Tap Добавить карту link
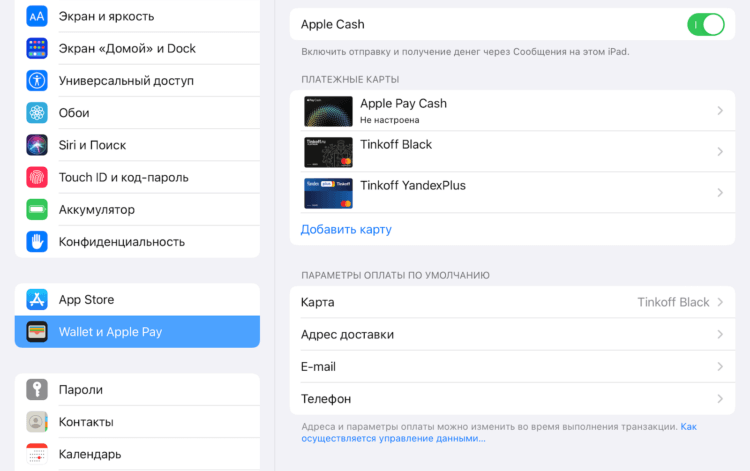This screenshot has height=471, width=750. click(x=346, y=229)
